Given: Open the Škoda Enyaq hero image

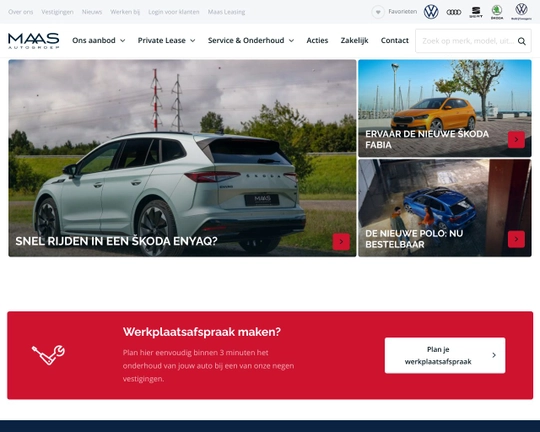Looking at the screenshot, I should tap(182, 158).
